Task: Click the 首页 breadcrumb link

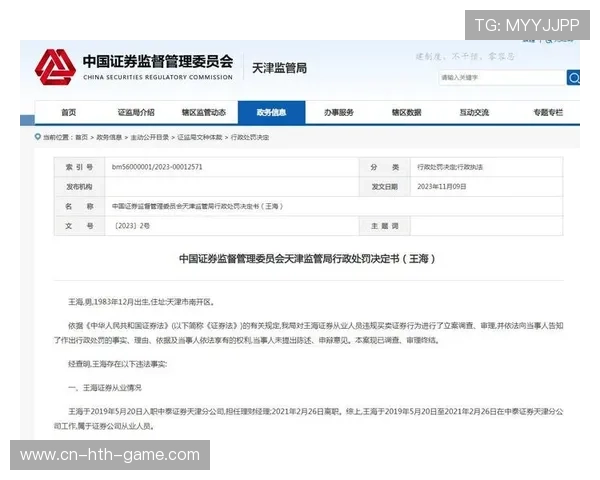Action: coord(82,137)
